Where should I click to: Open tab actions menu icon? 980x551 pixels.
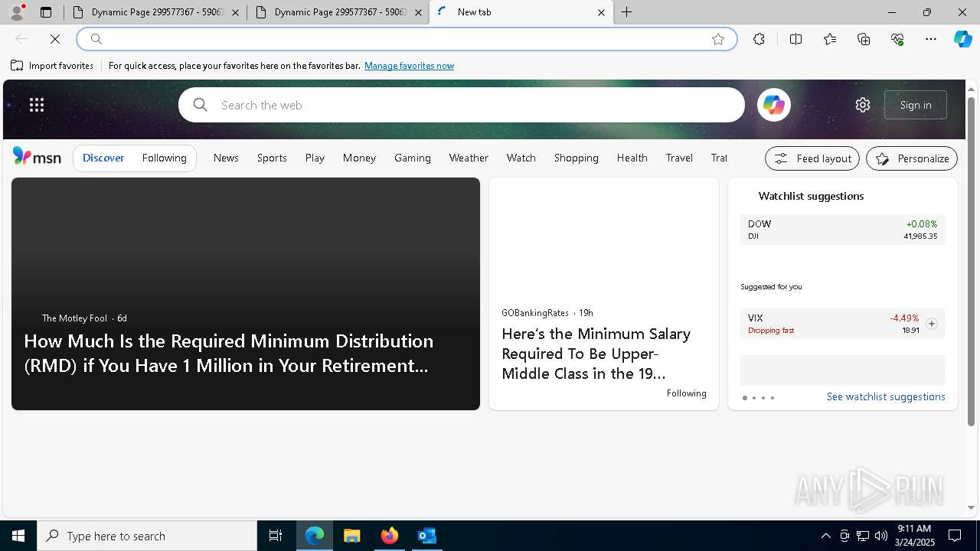(x=46, y=12)
